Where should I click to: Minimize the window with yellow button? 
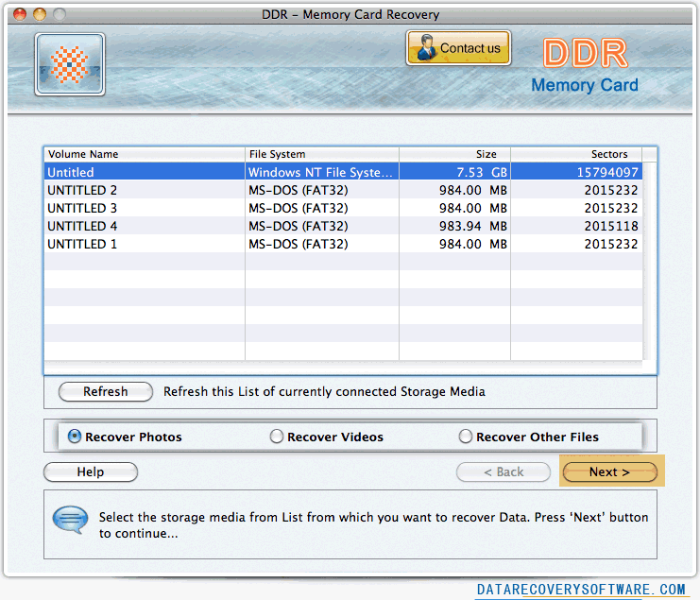pos(40,14)
